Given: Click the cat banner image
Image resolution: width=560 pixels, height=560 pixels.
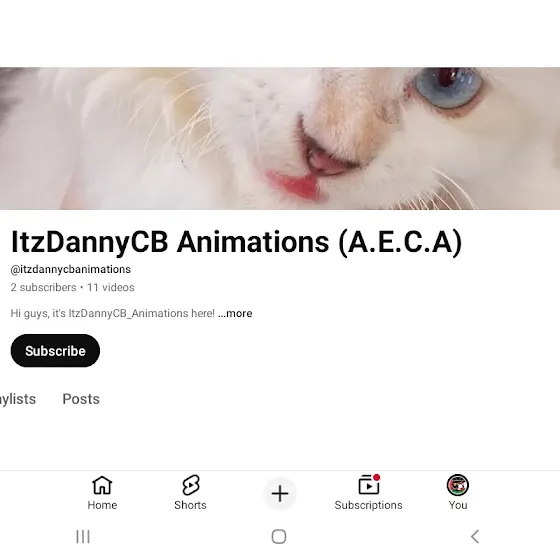Looking at the screenshot, I should (280, 138).
